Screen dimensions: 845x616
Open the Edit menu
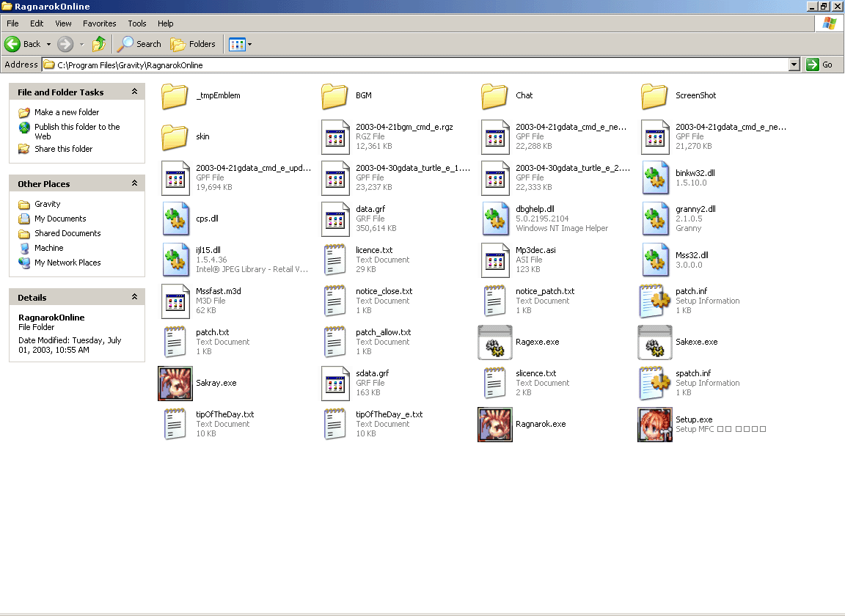[37, 23]
